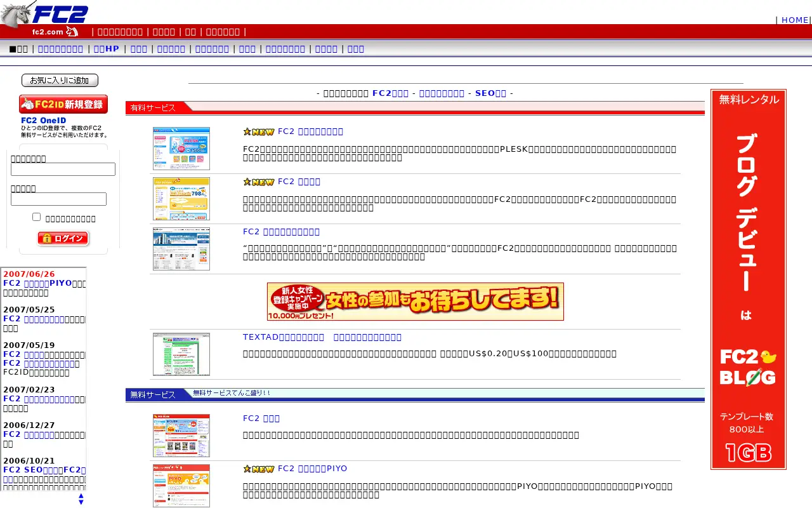Focus the second login input field
The width and height of the screenshot is (812, 508).
click(x=58, y=199)
